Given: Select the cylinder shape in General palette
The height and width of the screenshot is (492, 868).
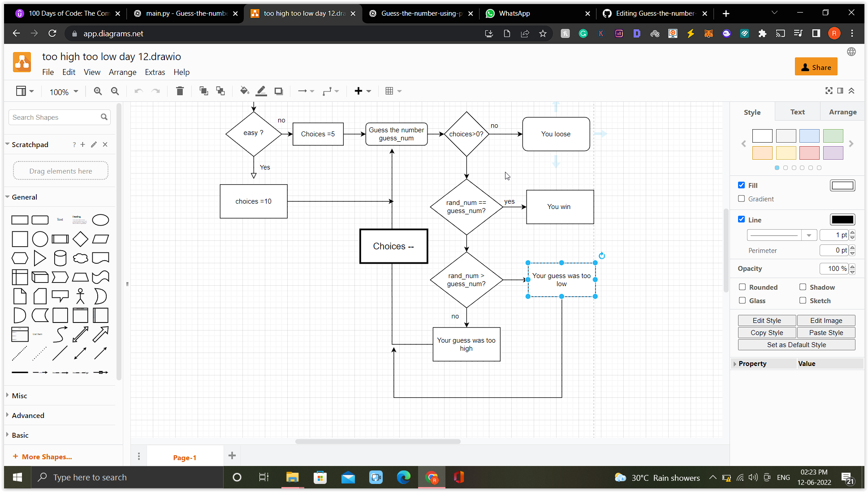Looking at the screenshot, I should coord(60,258).
